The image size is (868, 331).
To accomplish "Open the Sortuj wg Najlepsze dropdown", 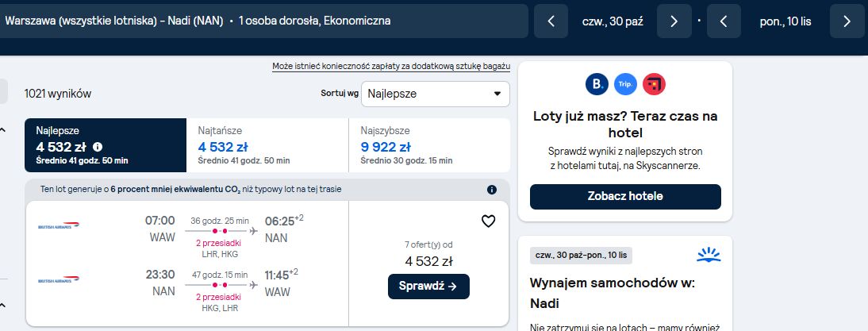I will coord(435,94).
